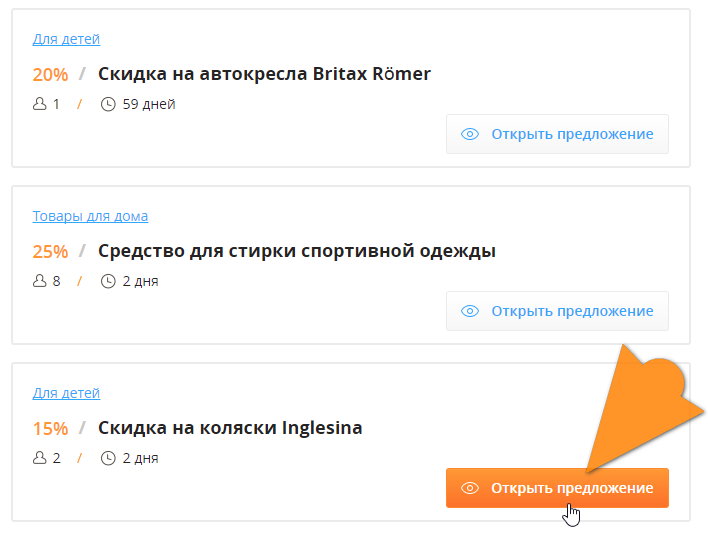Image resolution: width=708 pixels, height=533 pixels.
Task: Open 'Товары для дома' category link
Action: (90, 216)
